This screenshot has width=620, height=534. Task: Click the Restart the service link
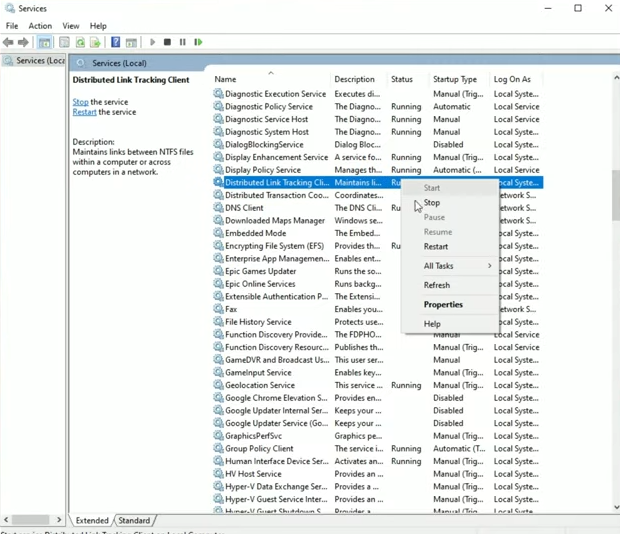tap(84, 113)
